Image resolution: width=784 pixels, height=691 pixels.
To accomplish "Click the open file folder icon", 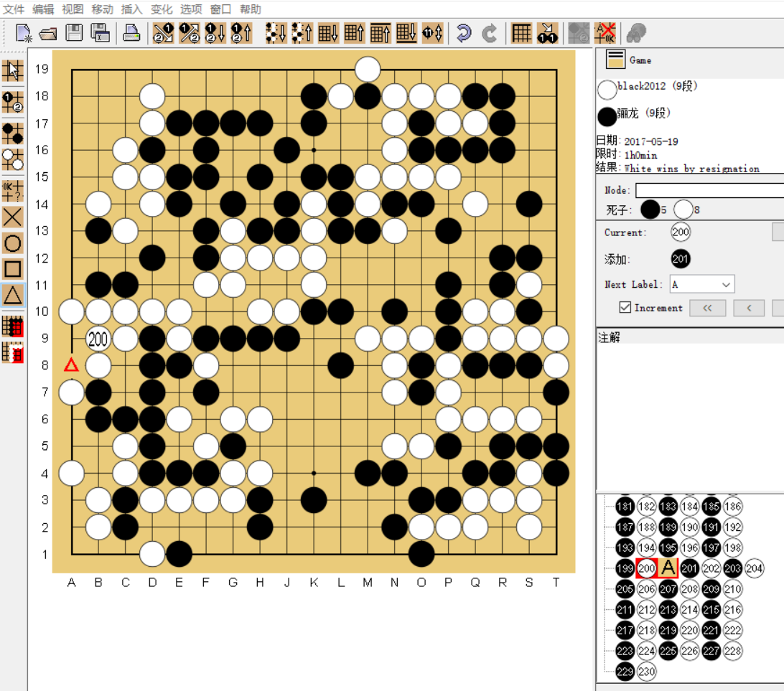I will coord(48,33).
